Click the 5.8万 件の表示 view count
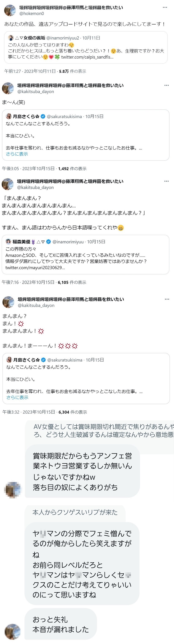Viewport: 174px width, 644px height. 72,71
